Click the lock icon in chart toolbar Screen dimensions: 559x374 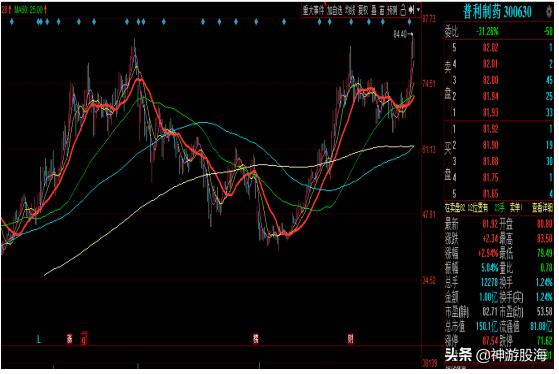[403, 11]
